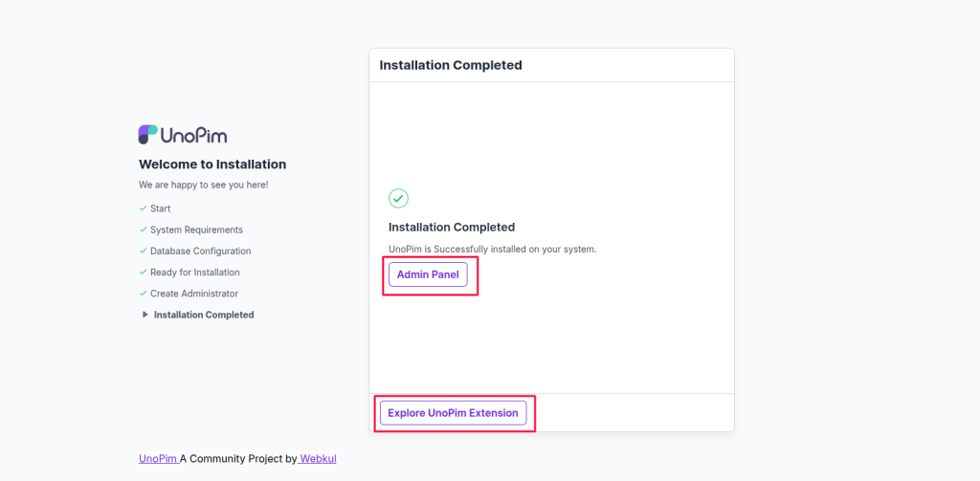This screenshot has height=481, width=980.
Task: Select the Installation Completed step label
Action: point(204,315)
